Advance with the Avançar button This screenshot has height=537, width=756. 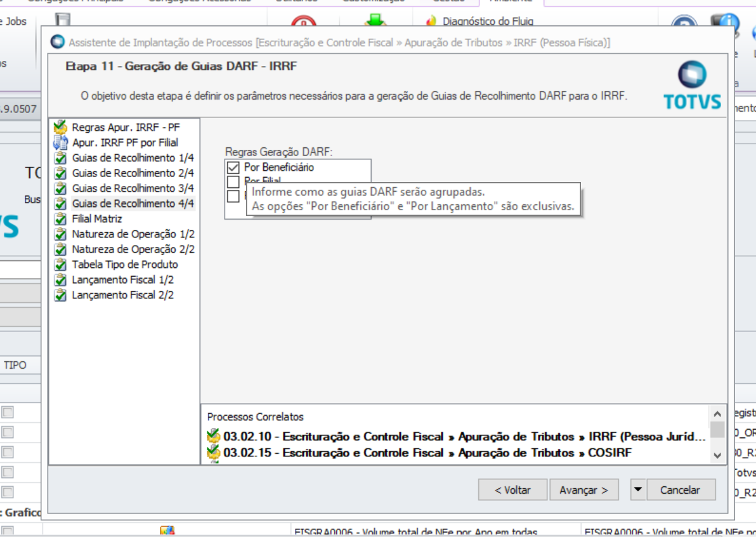pos(584,490)
